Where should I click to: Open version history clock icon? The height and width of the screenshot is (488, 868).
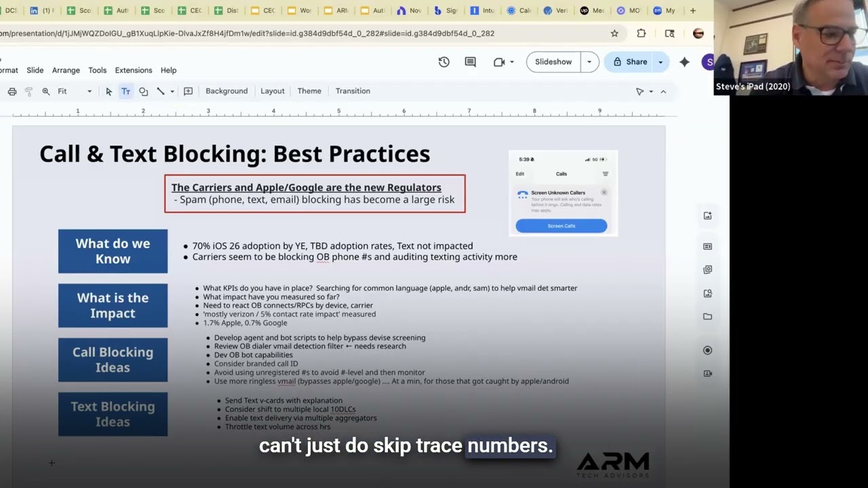444,62
